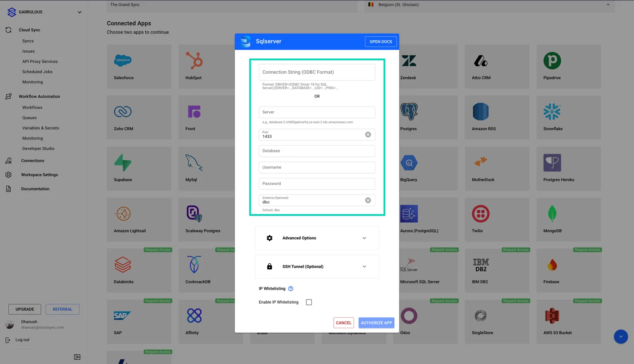Viewport: 634px width, 364px height.
Task: Pick the Zoho CRM app icon
Action: pyautogui.click(x=123, y=112)
